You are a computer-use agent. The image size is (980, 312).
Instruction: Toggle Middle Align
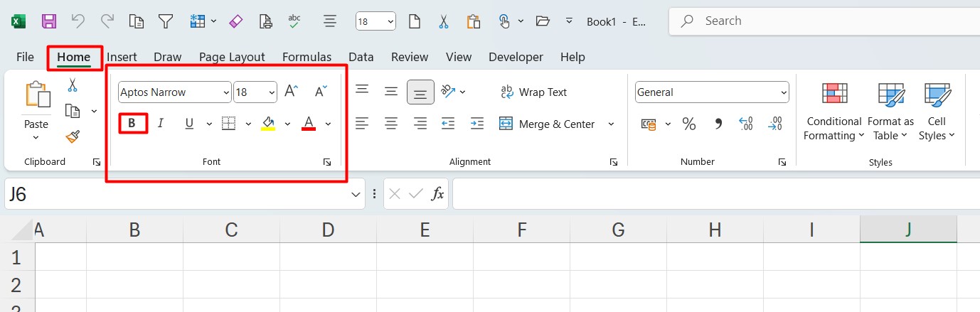[390, 91]
